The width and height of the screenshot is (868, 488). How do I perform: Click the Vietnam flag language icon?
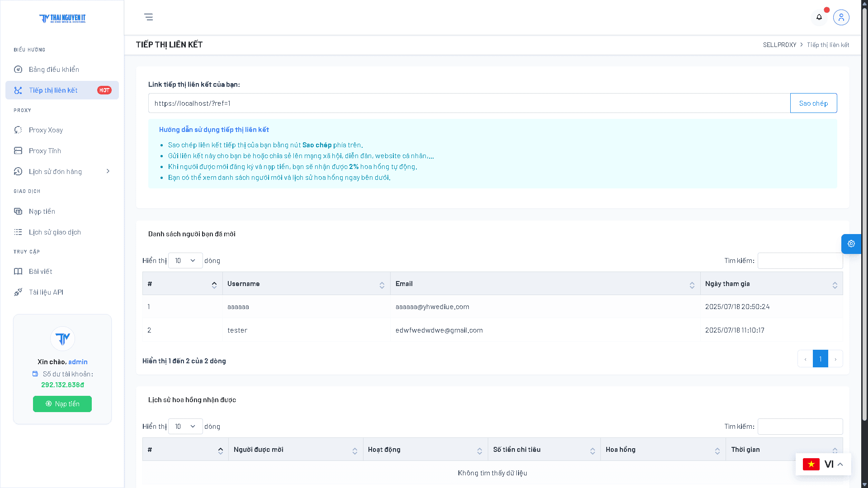tap(811, 464)
